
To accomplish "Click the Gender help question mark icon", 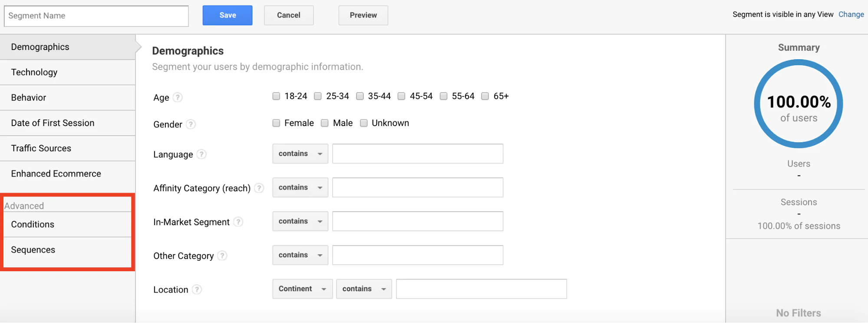I will click(x=191, y=124).
